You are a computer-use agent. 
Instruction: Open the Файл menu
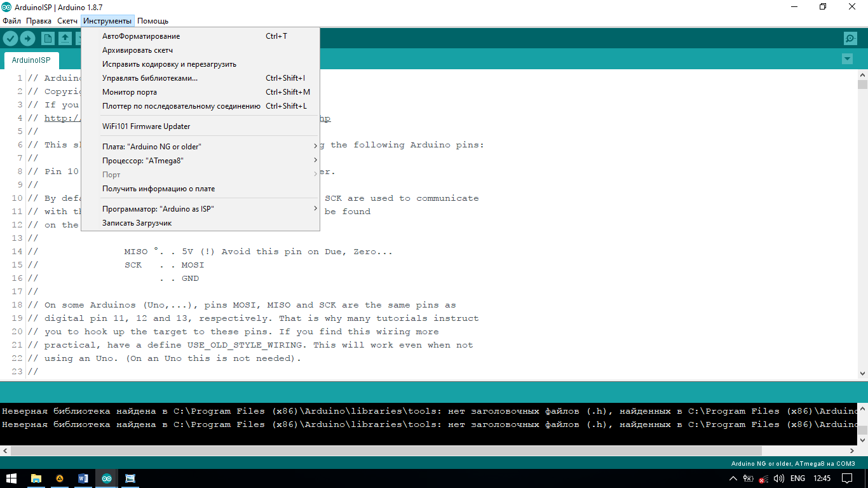tap(11, 21)
